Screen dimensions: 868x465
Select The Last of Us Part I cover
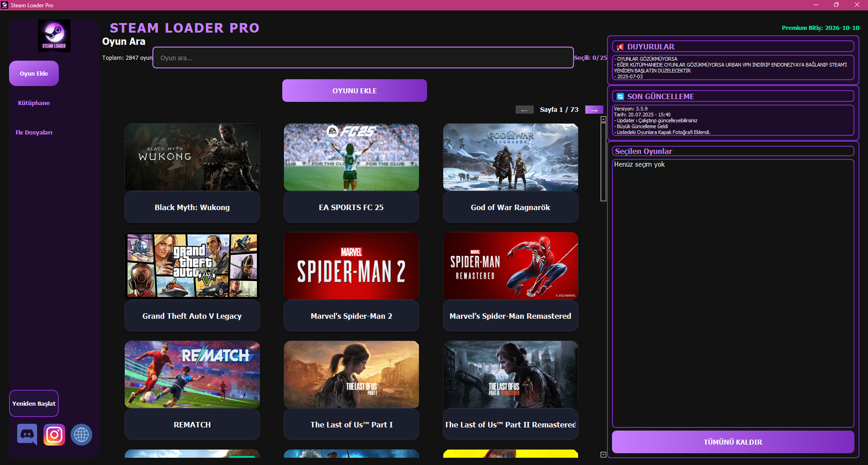point(351,374)
